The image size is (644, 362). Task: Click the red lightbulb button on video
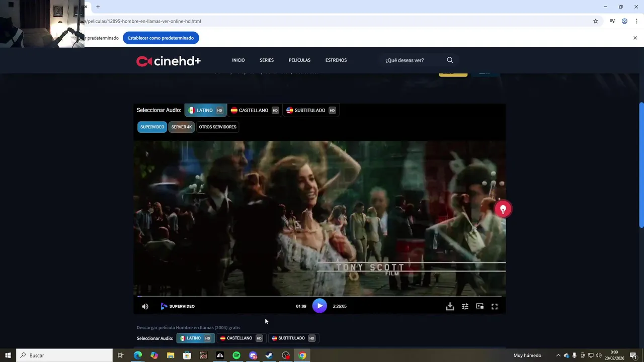point(503,209)
